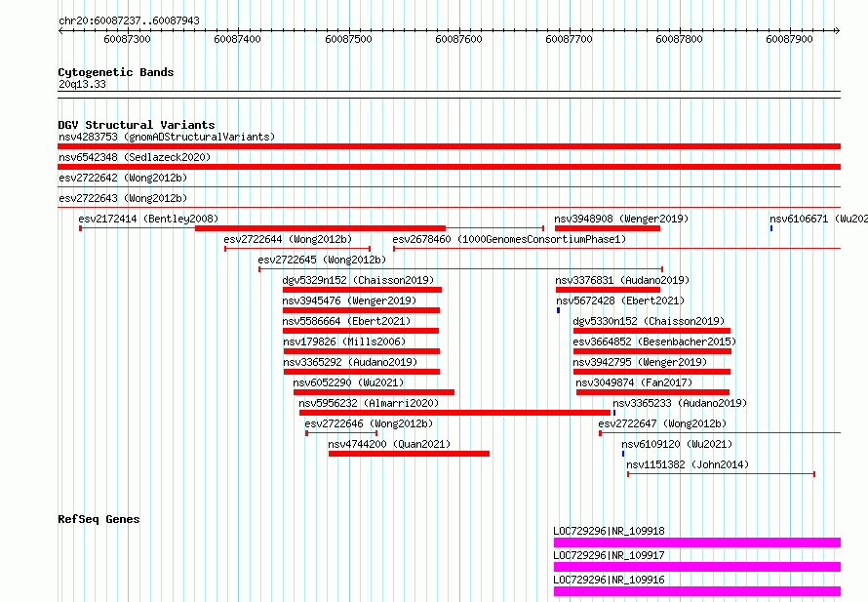
Task: Open the LOC729296|NR_109918 gene label
Action: coord(609,531)
